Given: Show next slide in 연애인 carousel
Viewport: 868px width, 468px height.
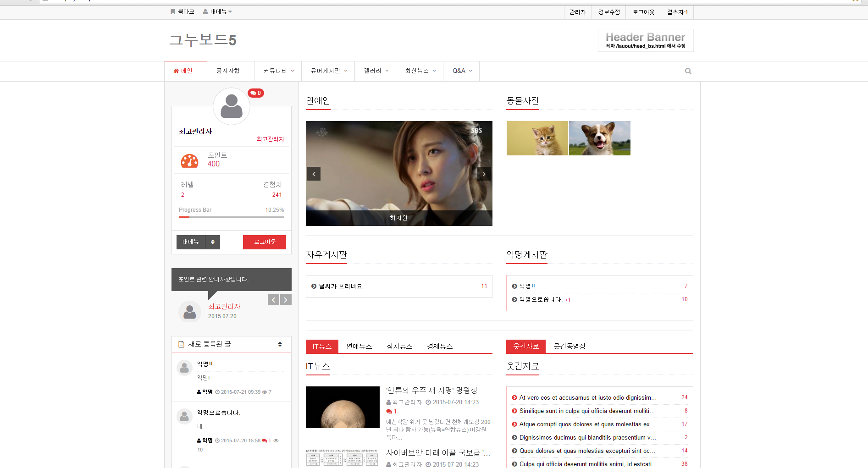Looking at the screenshot, I should click(x=484, y=174).
